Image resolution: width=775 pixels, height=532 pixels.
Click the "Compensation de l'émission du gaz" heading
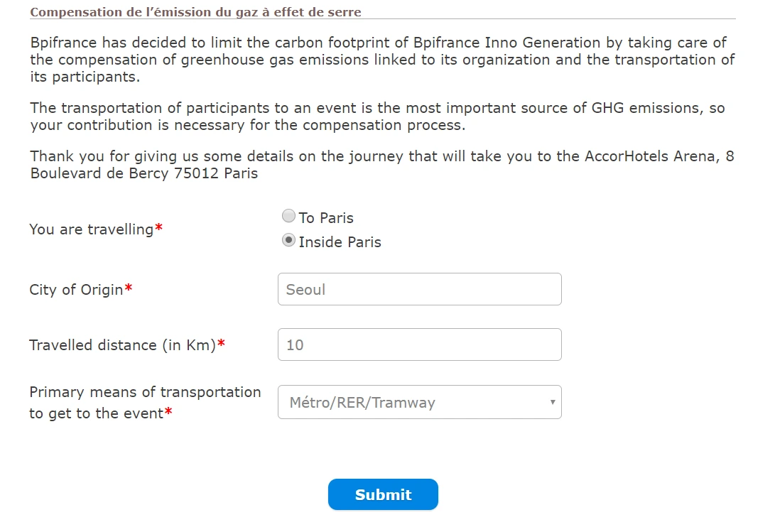point(195,12)
